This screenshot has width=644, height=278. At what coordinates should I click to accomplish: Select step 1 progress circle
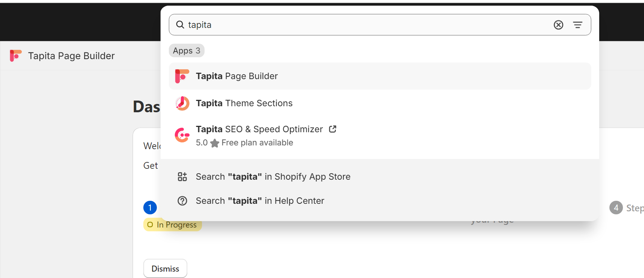[x=150, y=208]
